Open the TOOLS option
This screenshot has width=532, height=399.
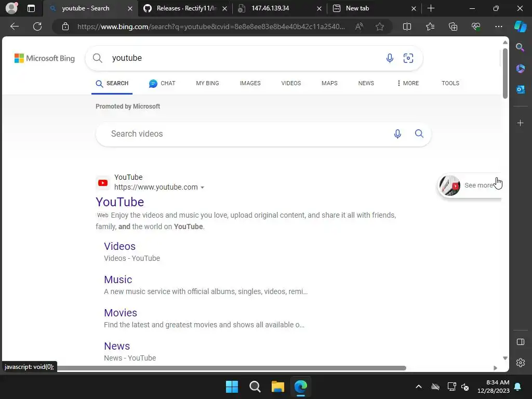(x=450, y=83)
